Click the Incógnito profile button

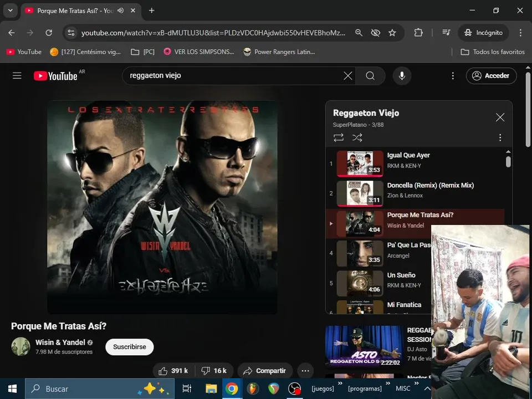coord(483,33)
